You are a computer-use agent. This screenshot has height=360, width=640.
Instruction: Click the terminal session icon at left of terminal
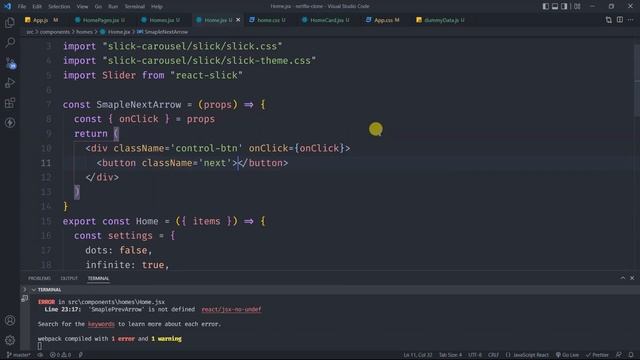(25, 299)
